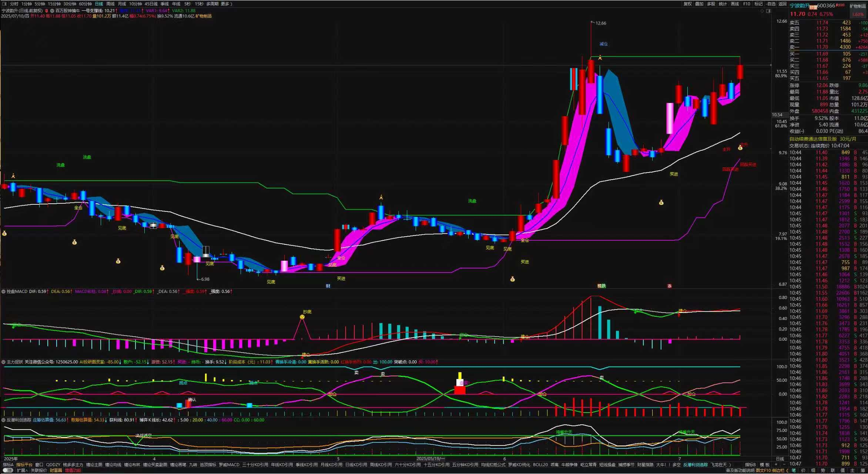Toggle 画线 drawing tools

tap(735, 4)
